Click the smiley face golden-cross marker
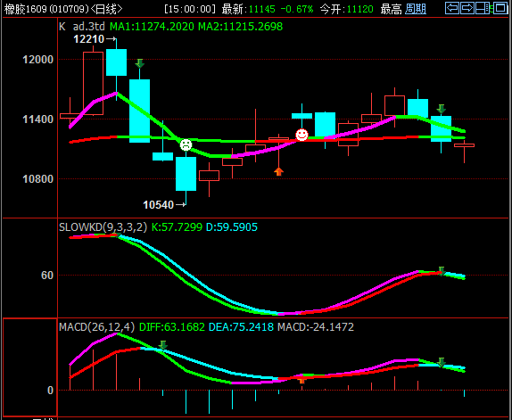This screenshot has height=420, width=512. (301, 135)
